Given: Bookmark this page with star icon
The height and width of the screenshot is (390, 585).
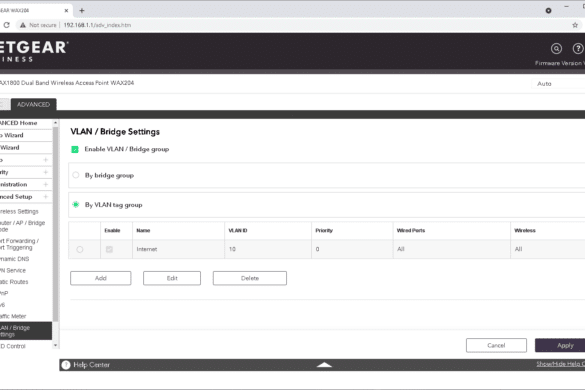Looking at the screenshot, I should [x=575, y=25].
